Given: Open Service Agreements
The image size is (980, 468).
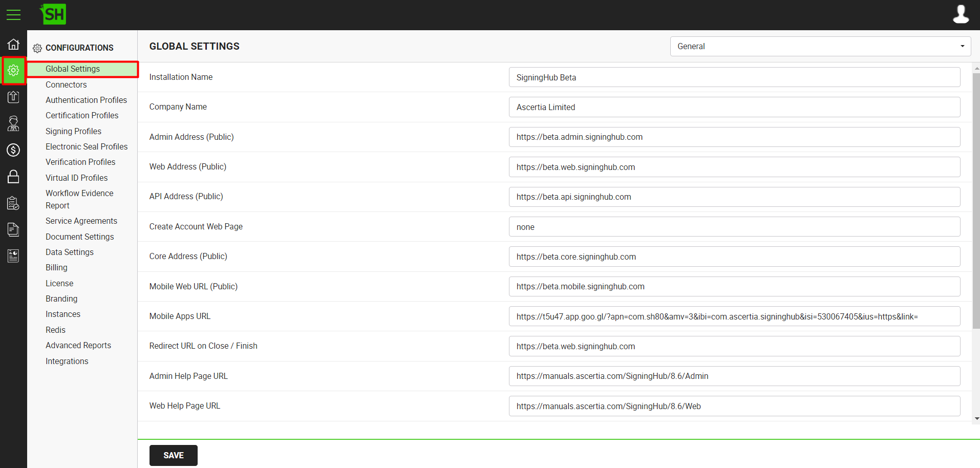Looking at the screenshot, I should (x=81, y=221).
